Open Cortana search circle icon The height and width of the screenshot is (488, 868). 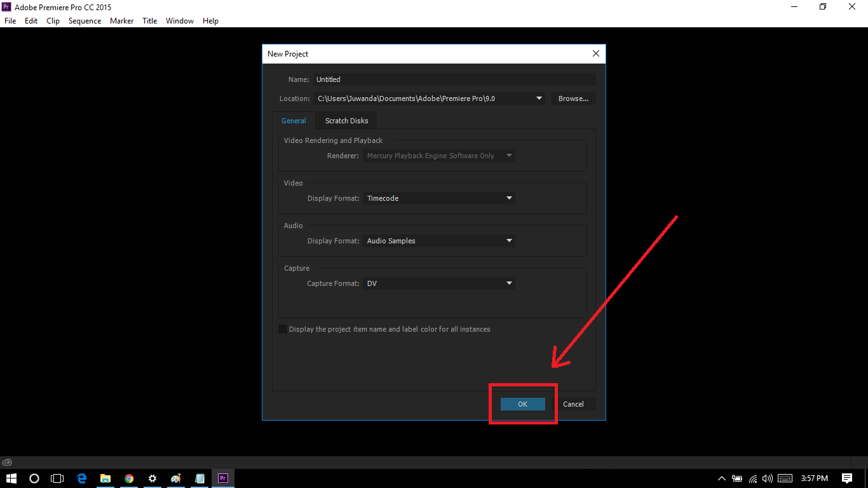point(34,478)
